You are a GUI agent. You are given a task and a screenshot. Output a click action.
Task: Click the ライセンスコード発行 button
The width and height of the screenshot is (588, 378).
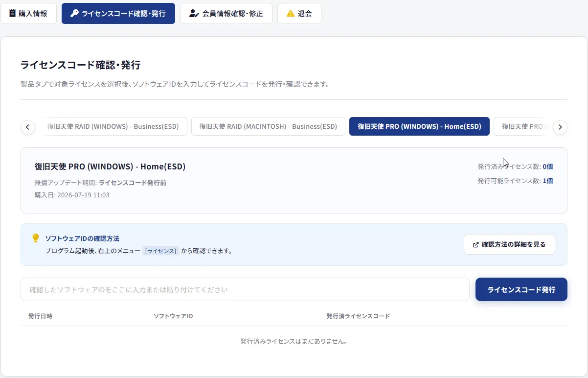(x=521, y=289)
